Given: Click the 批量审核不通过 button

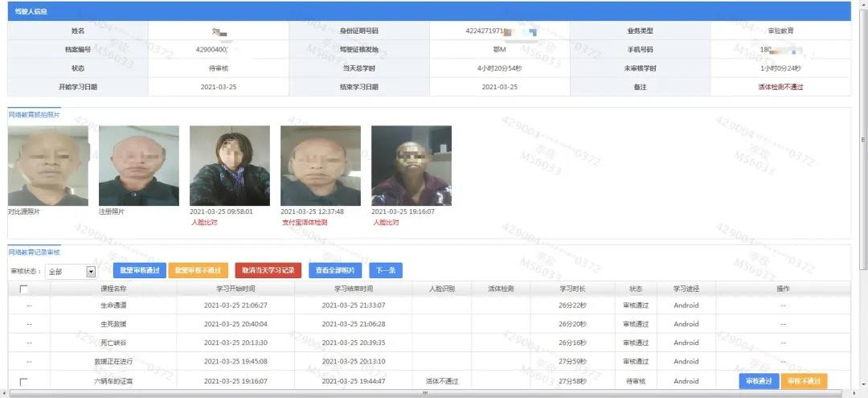Looking at the screenshot, I should [198, 271].
